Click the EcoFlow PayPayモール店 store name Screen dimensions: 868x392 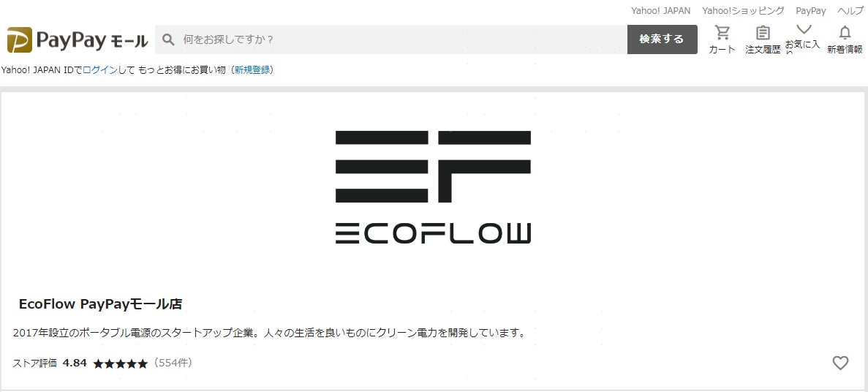click(100, 304)
